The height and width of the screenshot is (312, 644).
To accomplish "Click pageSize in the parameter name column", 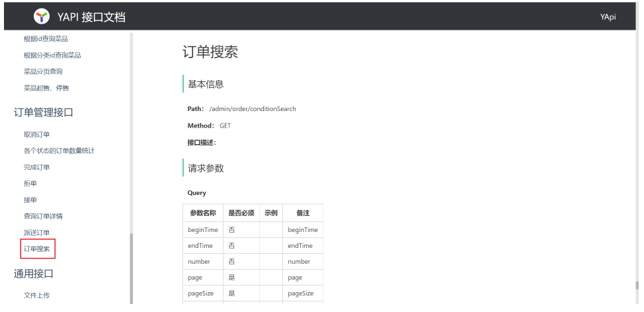I will pyautogui.click(x=200, y=293).
